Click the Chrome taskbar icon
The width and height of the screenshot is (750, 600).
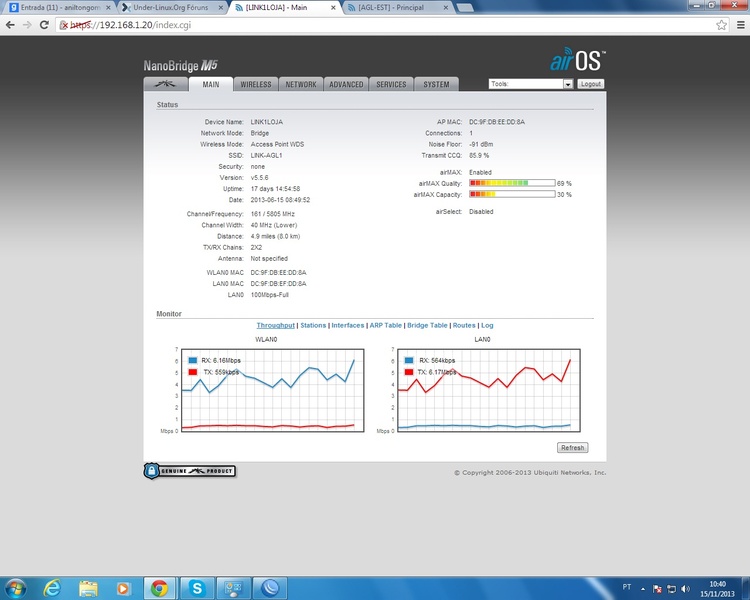pos(159,588)
